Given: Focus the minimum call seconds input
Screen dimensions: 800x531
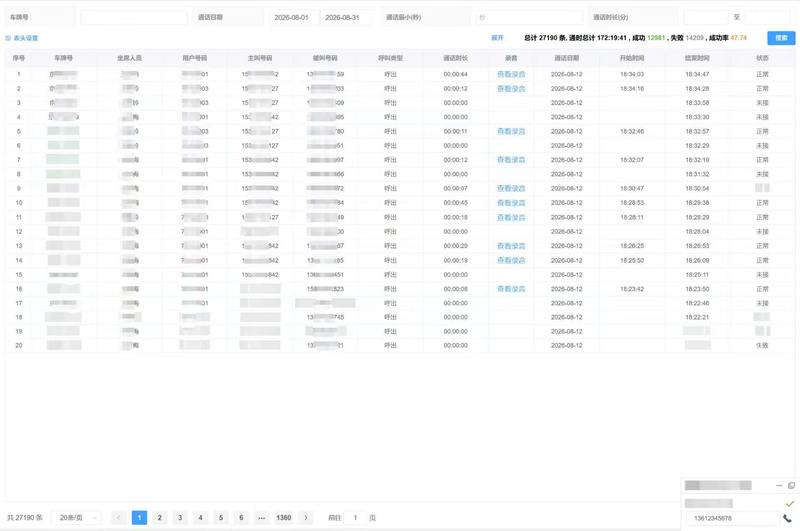Looking at the screenshot, I should tap(529, 17).
